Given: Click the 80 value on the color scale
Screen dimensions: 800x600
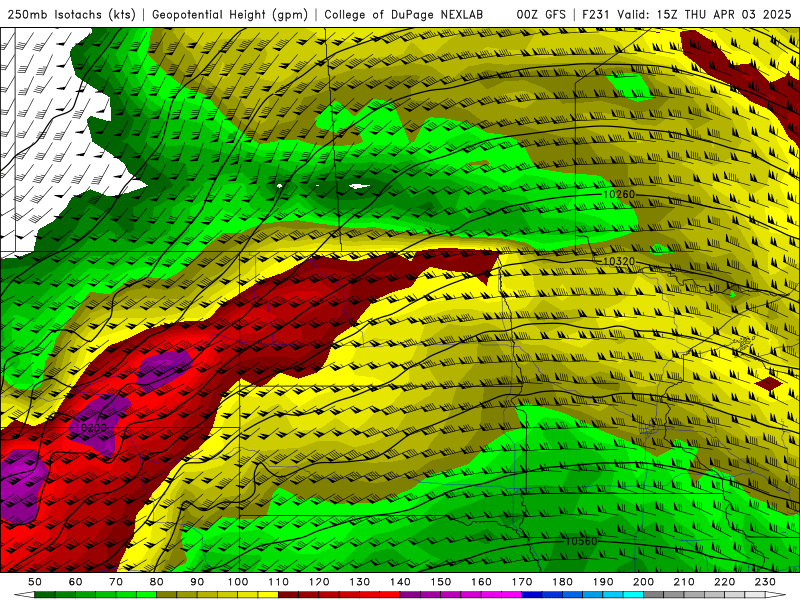Looking at the screenshot, I should [157, 582].
